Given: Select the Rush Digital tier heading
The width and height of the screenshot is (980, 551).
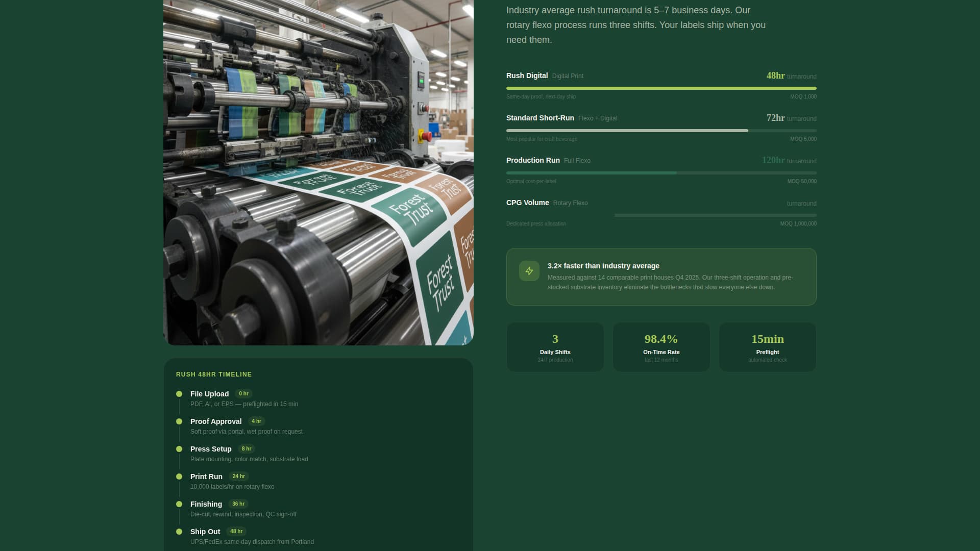Looking at the screenshot, I should [x=527, y=76].
